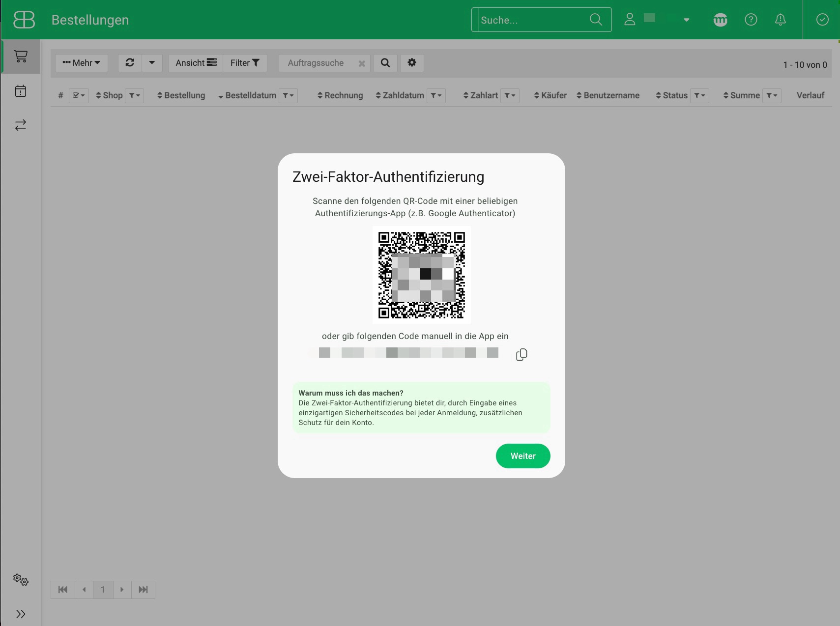840x626 pixels.
Task: Click the Billbee logo in the header
Action: (24, 20)
